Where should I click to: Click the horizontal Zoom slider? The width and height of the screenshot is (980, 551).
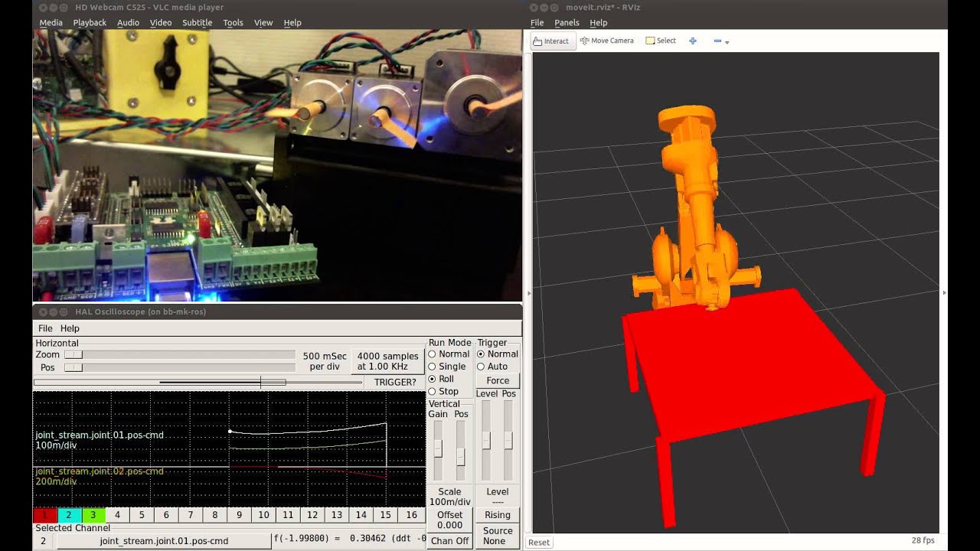[x=179, y=355]
